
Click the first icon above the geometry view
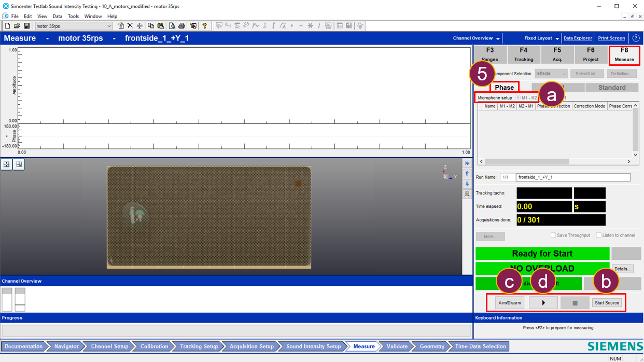click(6, 164)
